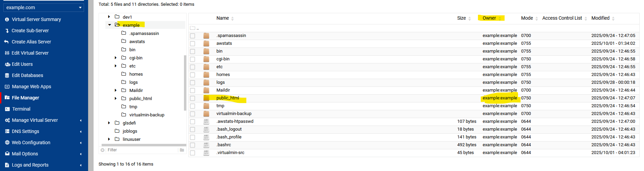Open the virtualmin-backup folder link
This screenshot has width=644, height=171.
pos(234,114)
